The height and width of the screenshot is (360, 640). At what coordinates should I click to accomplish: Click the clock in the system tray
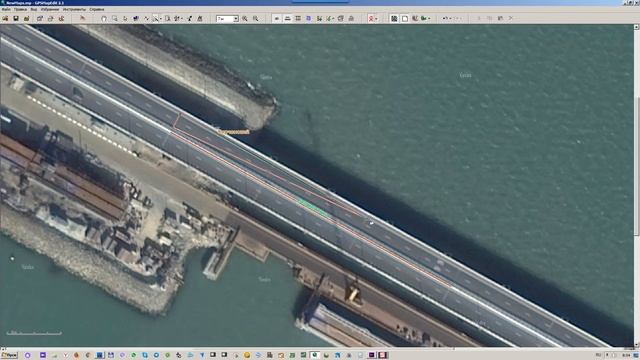click(x=627, y=356)
